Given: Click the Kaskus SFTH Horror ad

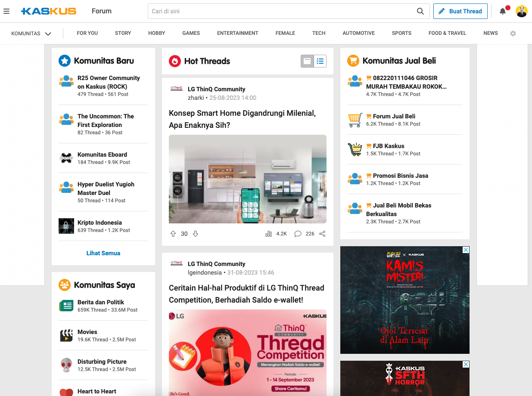Looking at the screenshot, I should [x=405, y=378].
